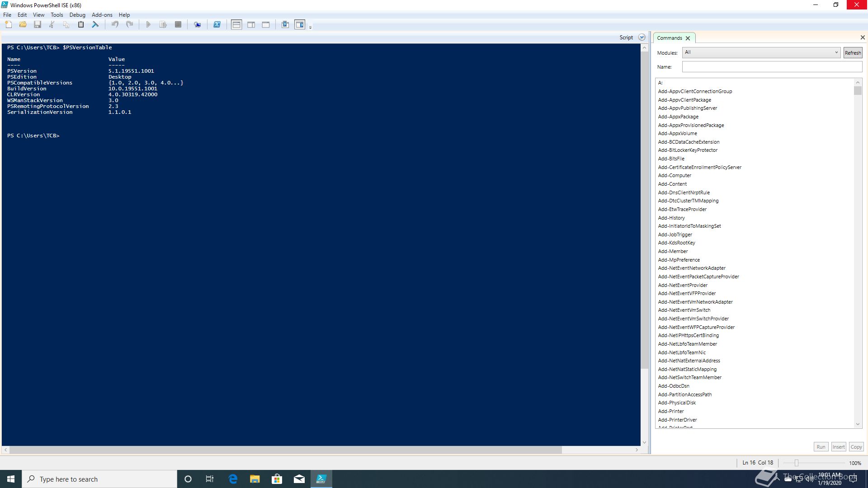Open File Explorer from the taskbar

click(255, 479)
